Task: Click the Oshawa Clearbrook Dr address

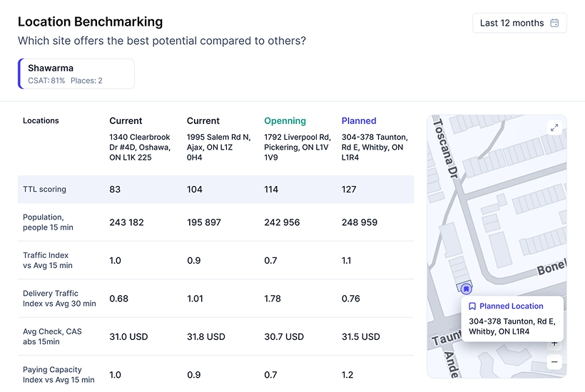Action: coord(141,147)
